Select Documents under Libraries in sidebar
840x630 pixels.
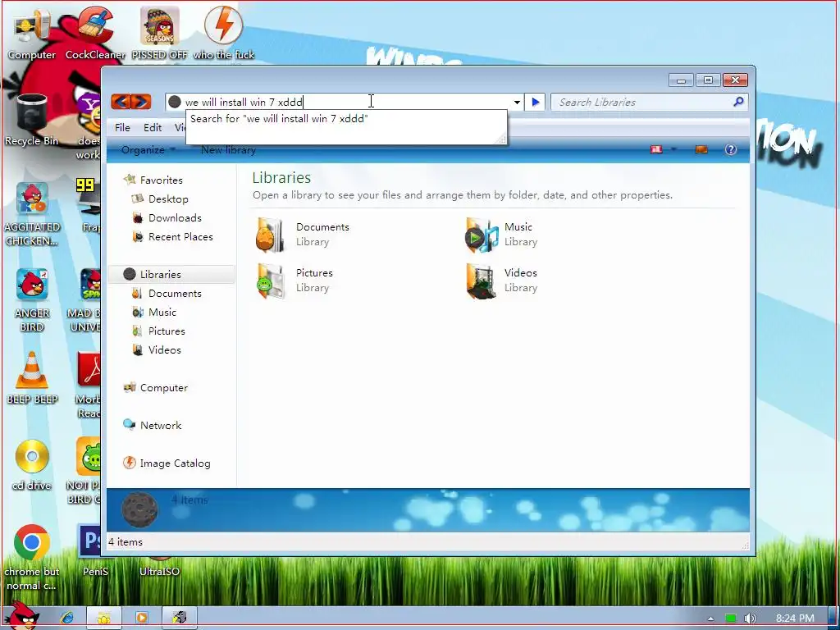175,294
